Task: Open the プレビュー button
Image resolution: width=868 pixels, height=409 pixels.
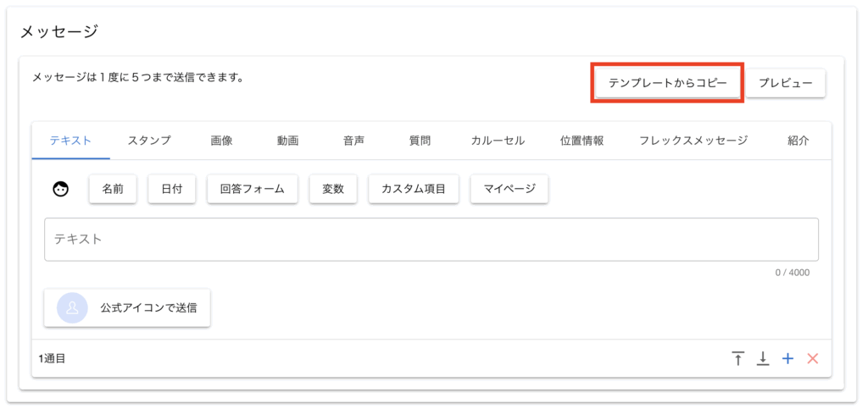Action: tap(786, 83)
